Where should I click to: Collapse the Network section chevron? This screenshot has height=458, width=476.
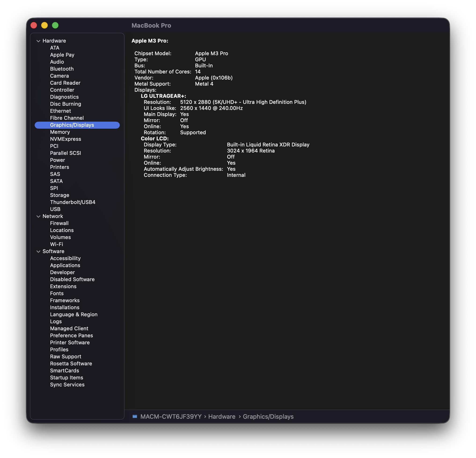(x=38, y=216)
